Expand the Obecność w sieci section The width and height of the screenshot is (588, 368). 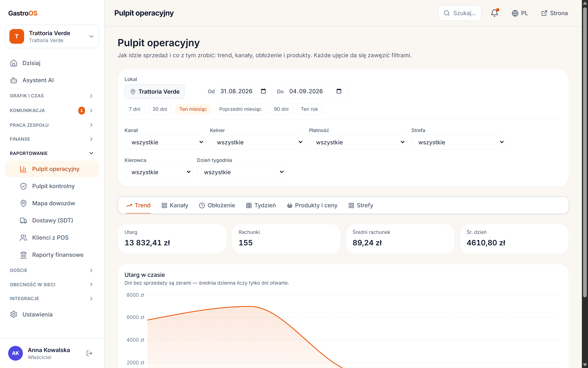(52, 285)
